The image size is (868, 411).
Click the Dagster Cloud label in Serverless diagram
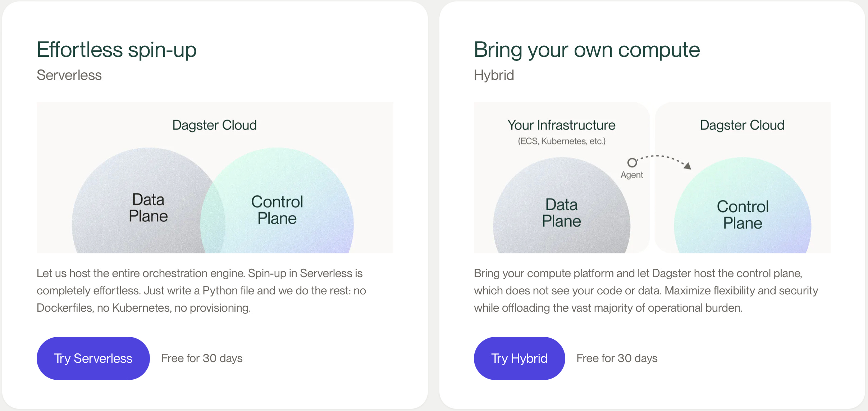pyautogui.click(x=215, y=125)
